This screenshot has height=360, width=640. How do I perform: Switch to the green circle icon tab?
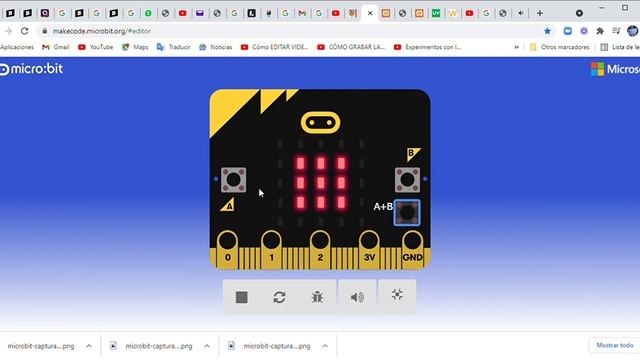coord(148,13)
